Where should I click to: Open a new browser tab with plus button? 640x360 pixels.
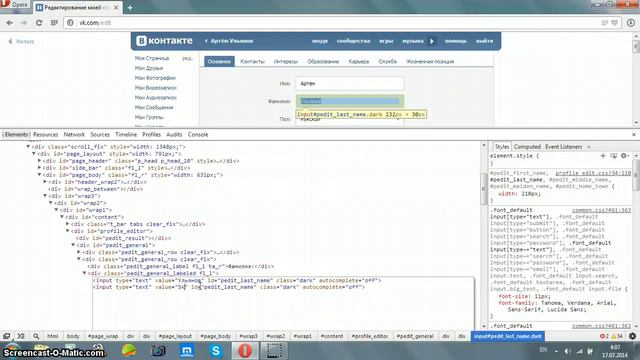click(x=130, y=7)
